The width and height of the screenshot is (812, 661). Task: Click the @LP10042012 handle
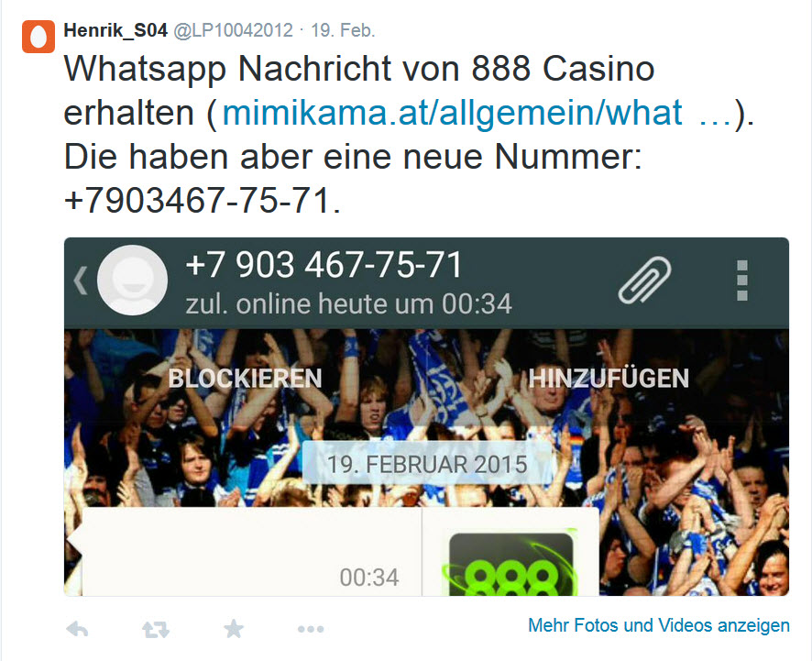233,30
